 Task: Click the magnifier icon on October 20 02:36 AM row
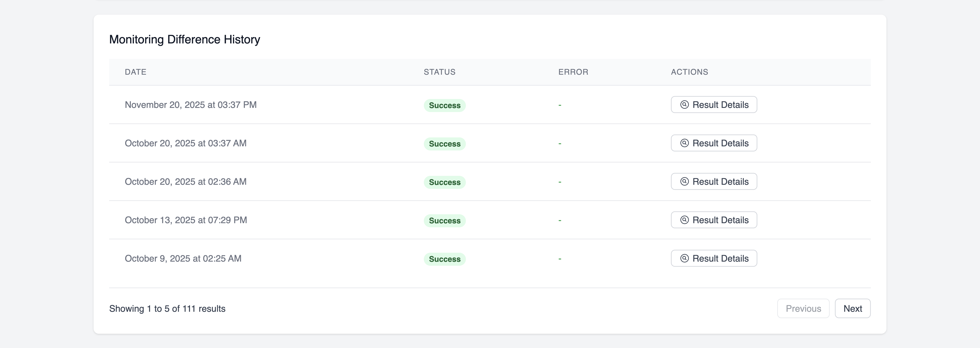(684, 181)
